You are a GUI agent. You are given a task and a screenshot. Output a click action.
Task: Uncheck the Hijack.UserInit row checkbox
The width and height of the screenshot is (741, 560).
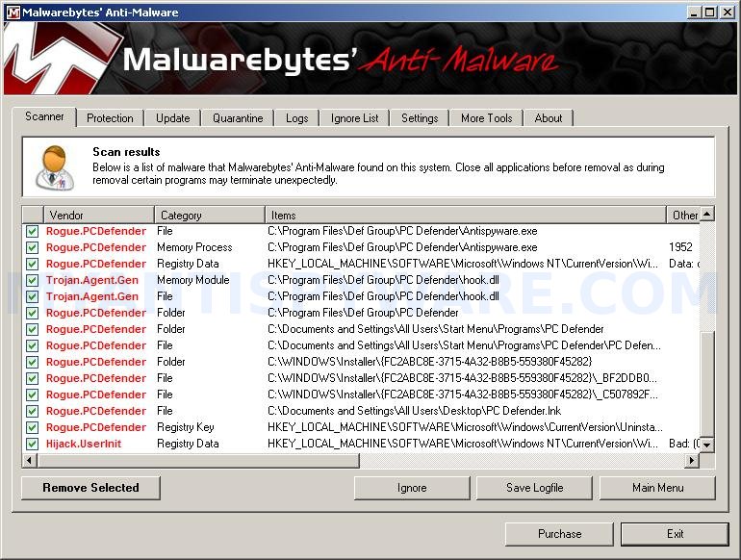tap(32, 444)
